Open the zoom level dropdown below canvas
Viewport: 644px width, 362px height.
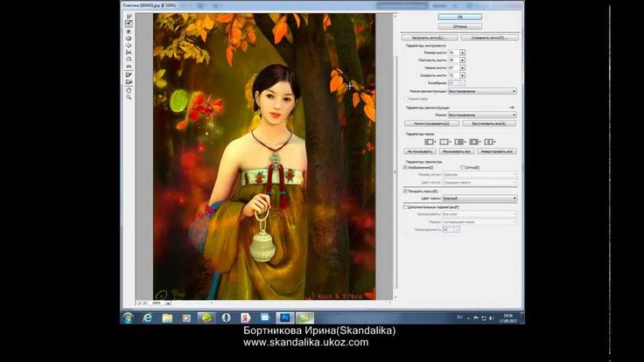168,303
